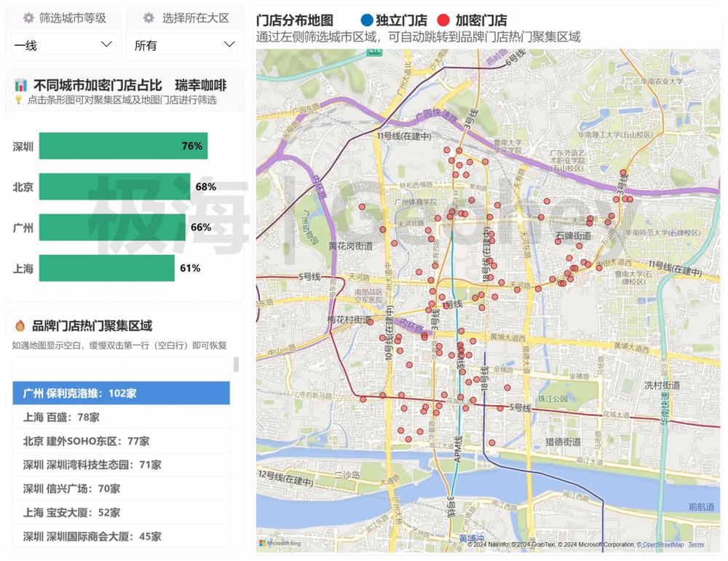728x561 pixels.
Task: Open the city tier dropdown showing 一线
Action: tap(63, 45)
